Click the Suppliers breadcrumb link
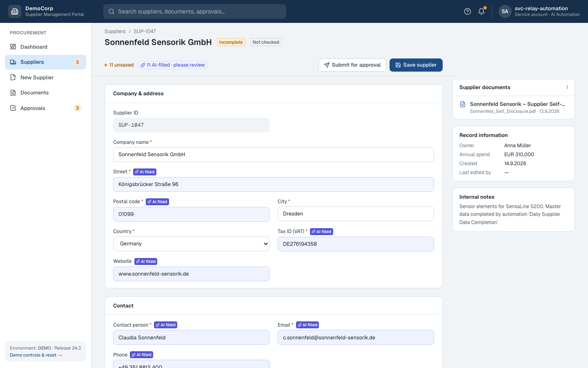 coord(115,31)
